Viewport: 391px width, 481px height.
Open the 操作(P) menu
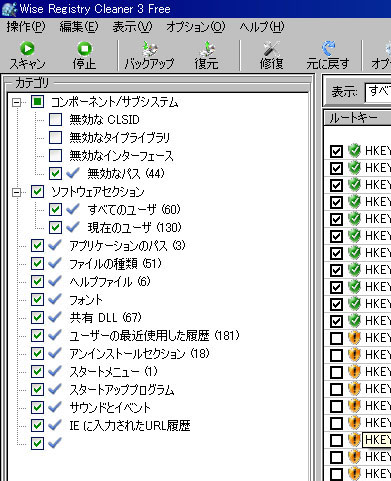[26, 27]
